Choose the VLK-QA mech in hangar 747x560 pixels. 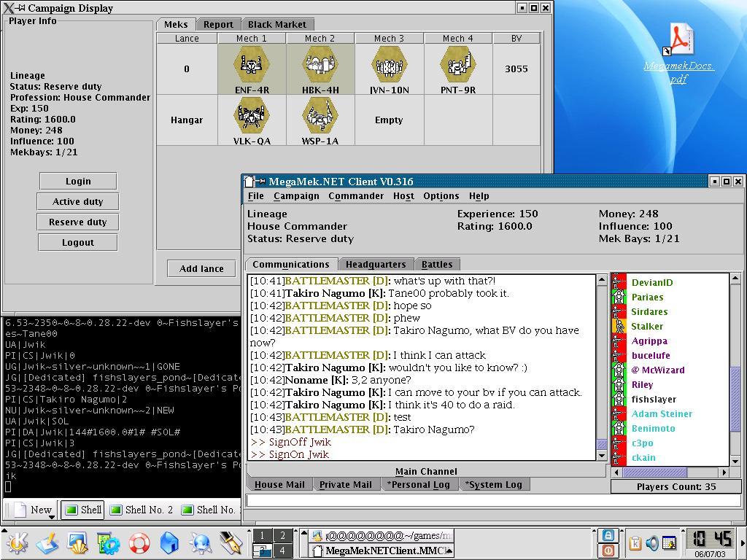(252, 117)
